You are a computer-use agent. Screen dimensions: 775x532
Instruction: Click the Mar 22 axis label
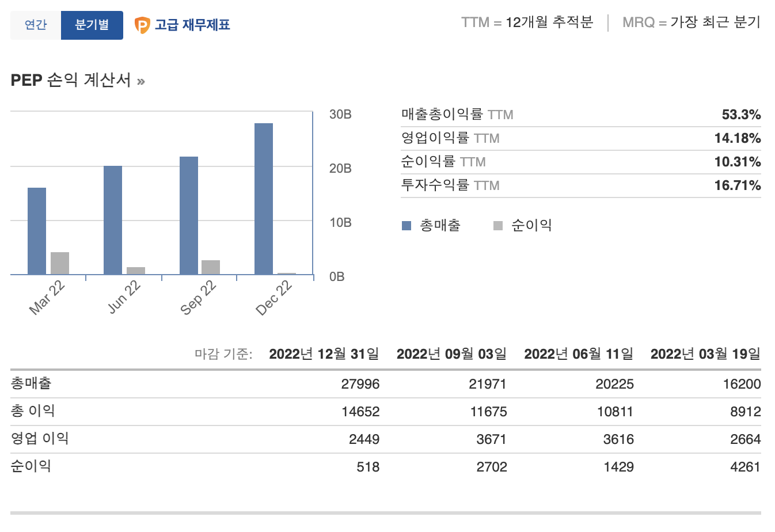pos(47,298)
